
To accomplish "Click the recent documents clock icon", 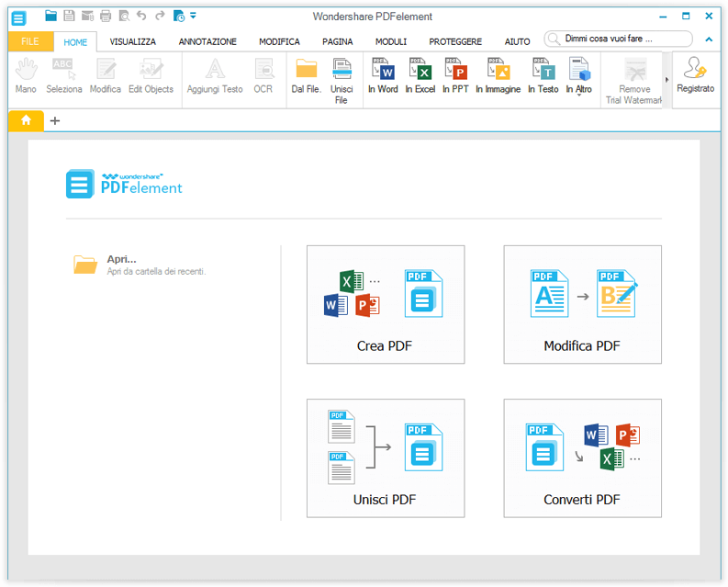I will pos(179,17).
